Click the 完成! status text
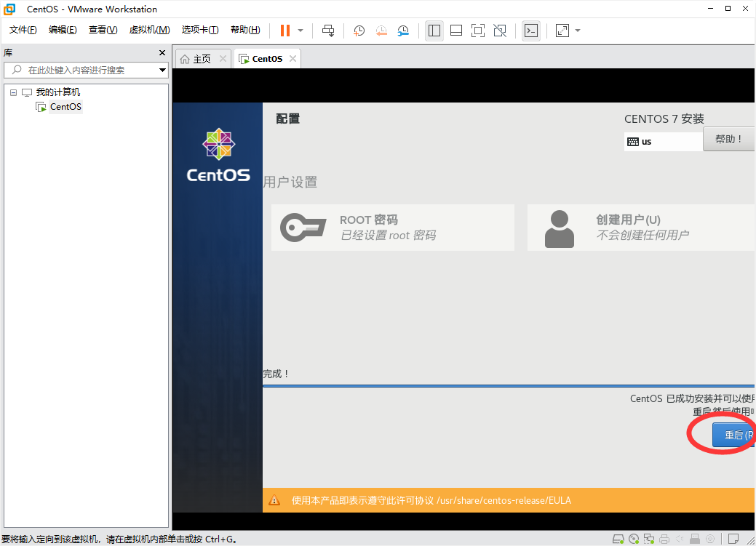756x546 pixels. coord(276,374)
